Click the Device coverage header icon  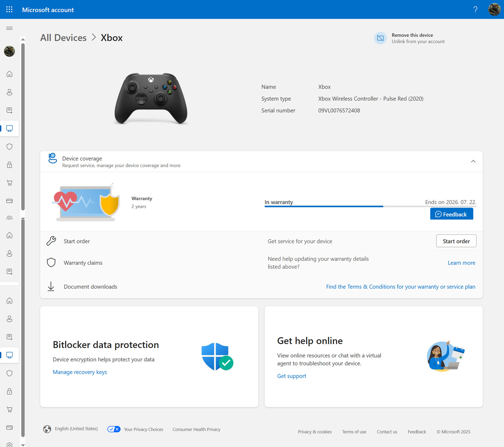[52, 158]
